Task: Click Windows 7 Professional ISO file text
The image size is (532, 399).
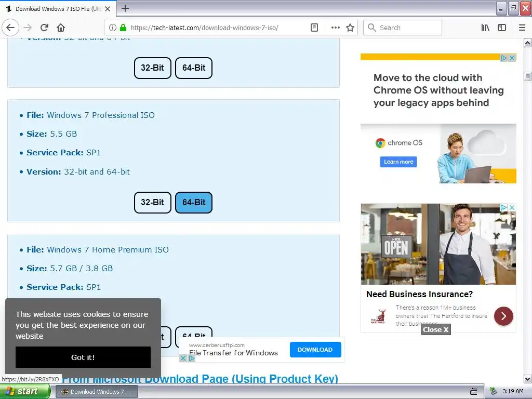Action: coord(101,115)
